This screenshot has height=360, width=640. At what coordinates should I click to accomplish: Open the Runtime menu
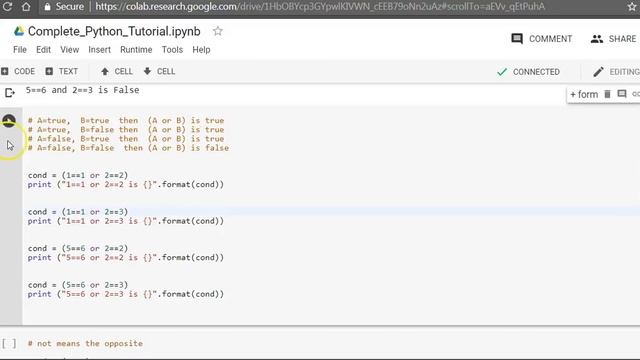[136, 50]
